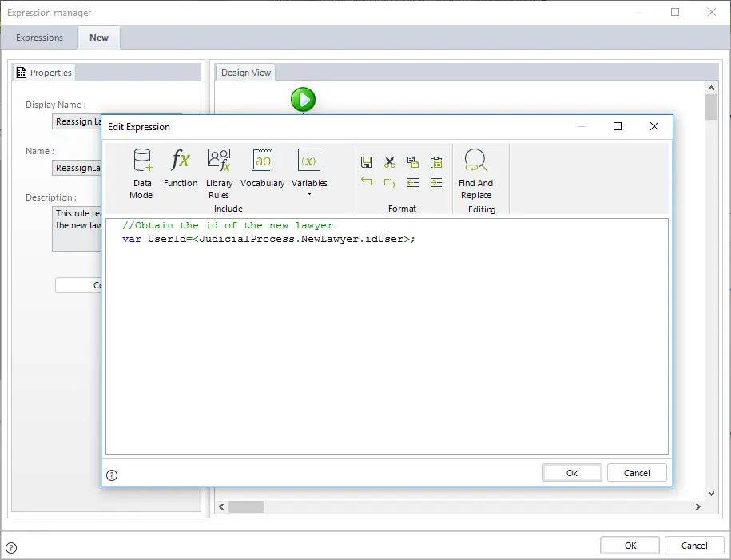This screenshot has height=560, width=731.
Task: Click the green start play node
Action: [x=303, y=100]
